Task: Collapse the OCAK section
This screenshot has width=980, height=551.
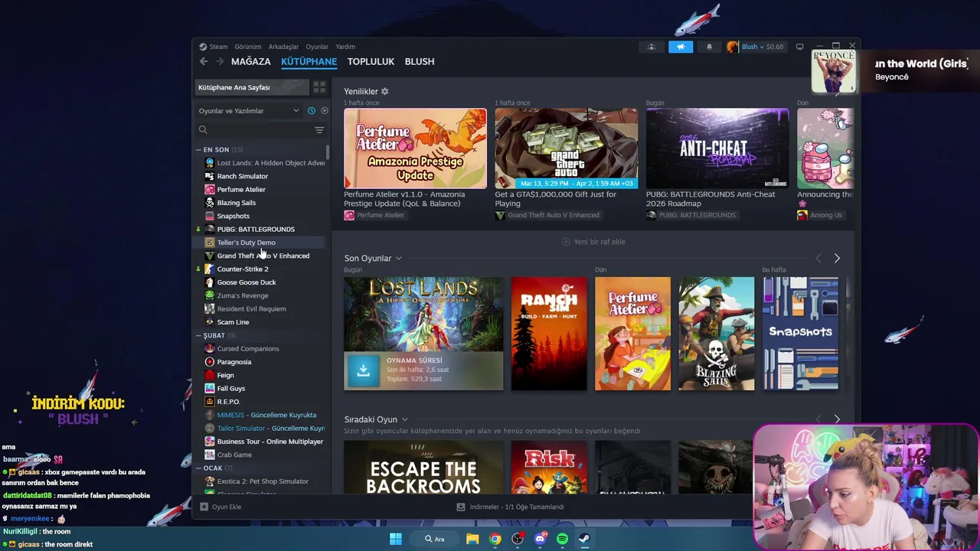Action: coord(199,468)
